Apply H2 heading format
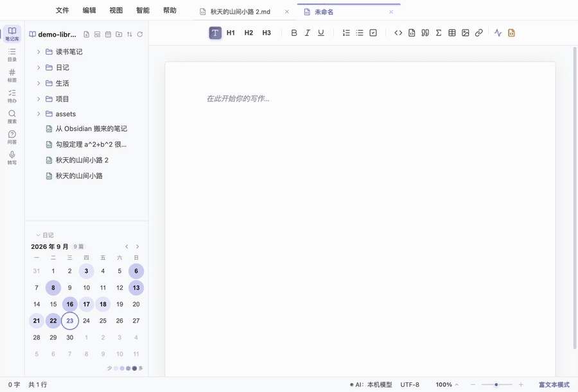Viewport: 578px width, 392px height. (249, 33)
